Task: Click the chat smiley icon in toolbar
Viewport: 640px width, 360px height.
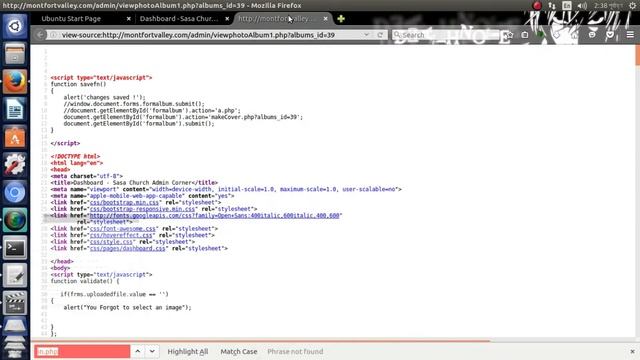Action: [x=592, y=35]
